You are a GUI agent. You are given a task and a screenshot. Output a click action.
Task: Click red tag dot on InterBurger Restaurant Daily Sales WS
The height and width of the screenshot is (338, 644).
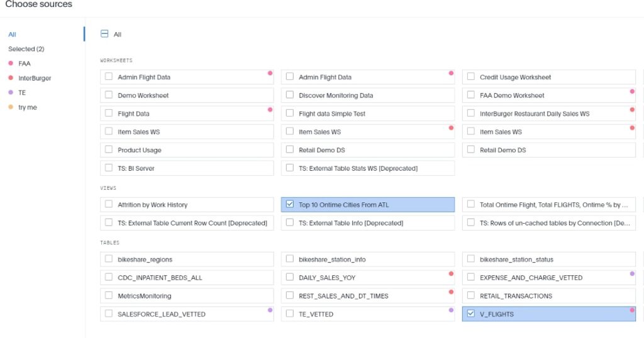tap(632, 110)
